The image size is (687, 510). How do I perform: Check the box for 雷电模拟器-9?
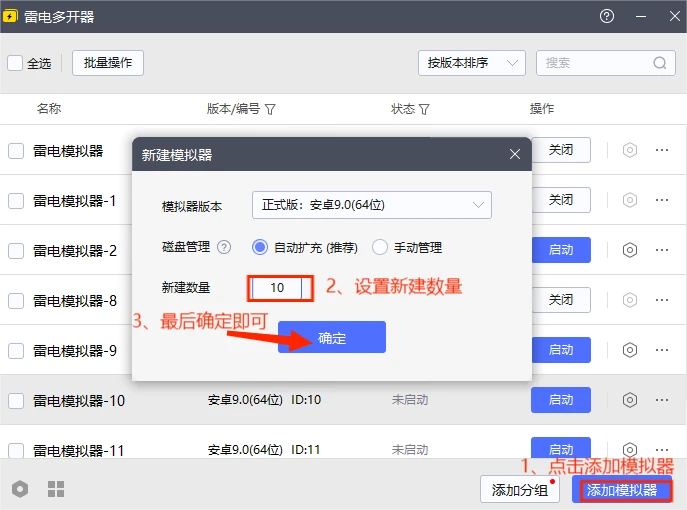coord(16,351)
